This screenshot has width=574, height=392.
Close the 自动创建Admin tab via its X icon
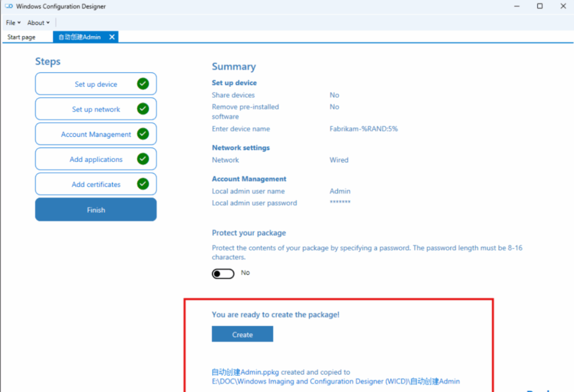tap(112, 36)
